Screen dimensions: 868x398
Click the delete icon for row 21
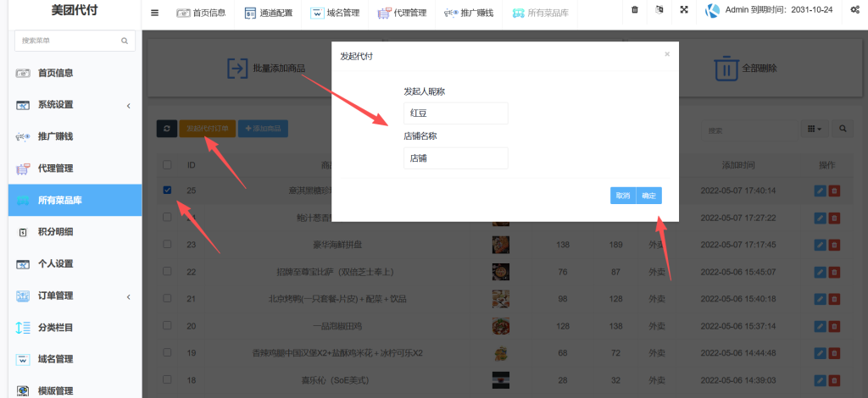[834, 299]
